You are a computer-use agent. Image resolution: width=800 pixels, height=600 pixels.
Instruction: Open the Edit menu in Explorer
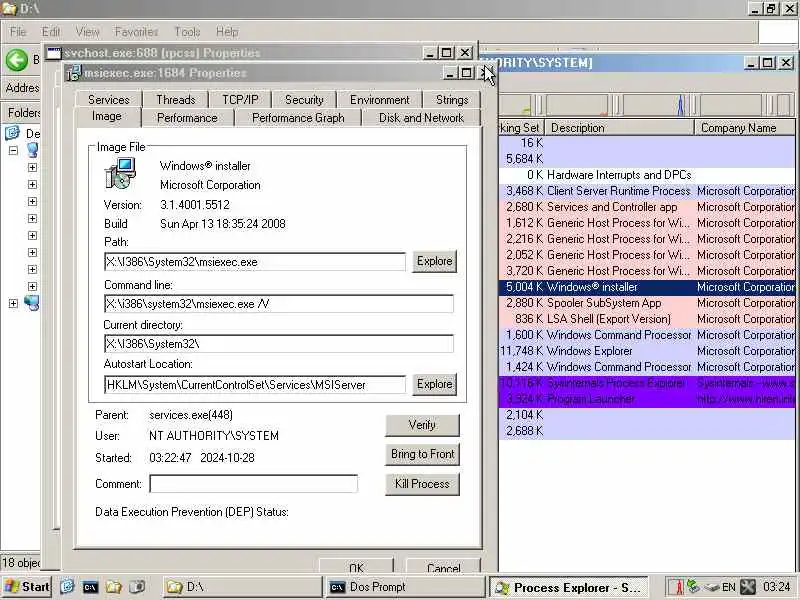click(x=51, y=32)
